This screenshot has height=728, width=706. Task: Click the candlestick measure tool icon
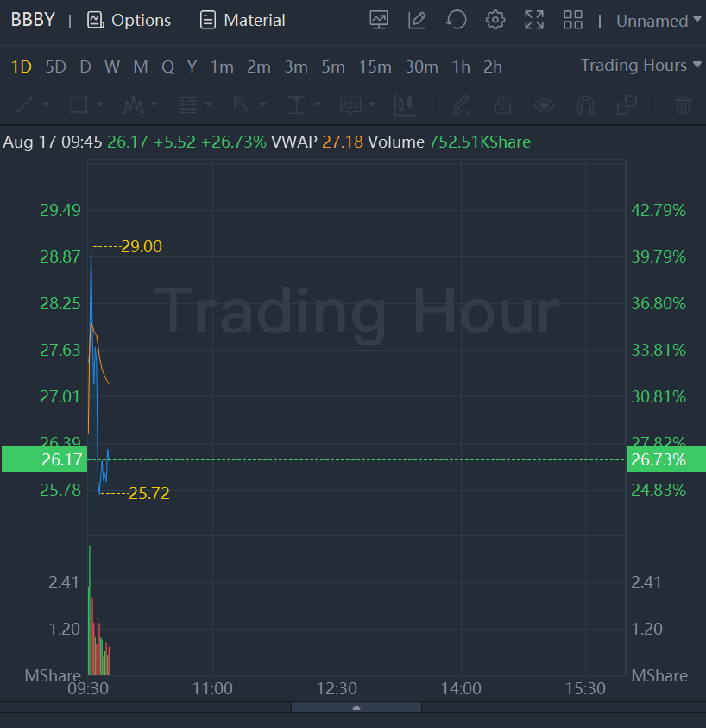click(404, 105)
